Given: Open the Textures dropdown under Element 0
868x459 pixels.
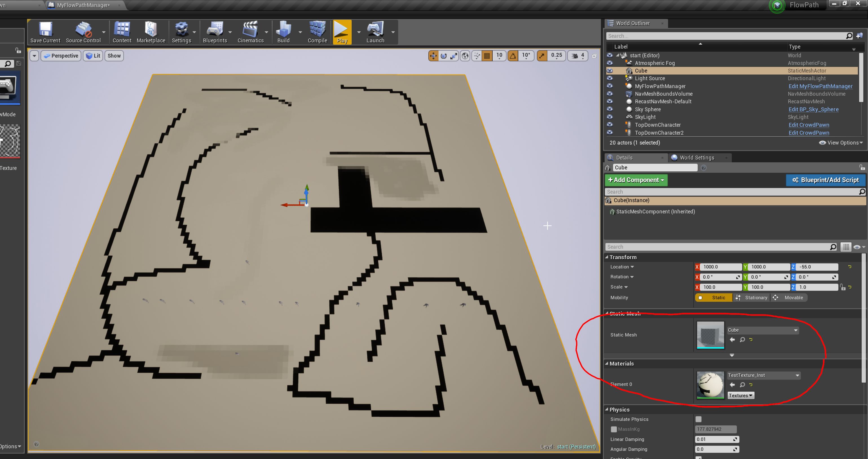Looking at the screenshot, I should tap(741, 395).
